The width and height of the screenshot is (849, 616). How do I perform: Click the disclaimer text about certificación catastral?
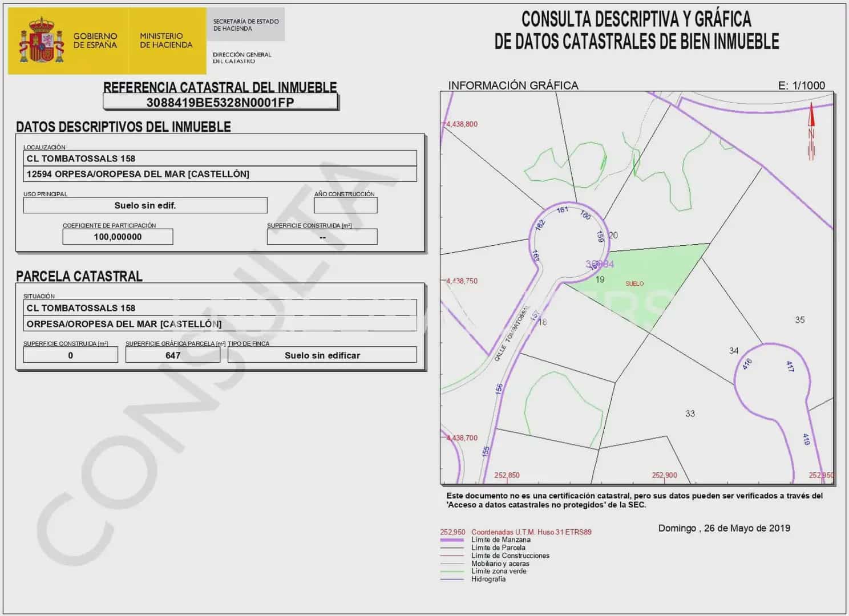pos(634,500)
